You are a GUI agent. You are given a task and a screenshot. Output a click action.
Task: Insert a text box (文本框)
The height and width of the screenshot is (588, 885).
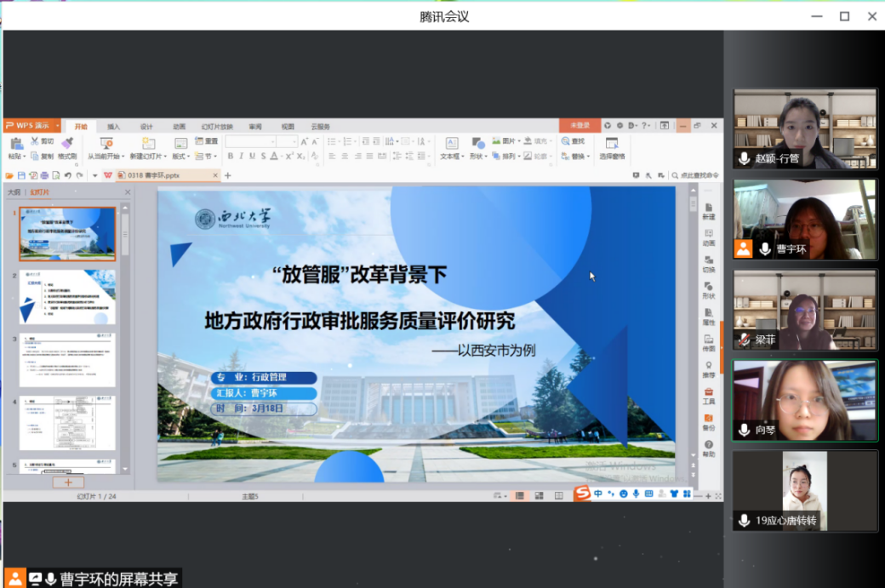(451, 148)
